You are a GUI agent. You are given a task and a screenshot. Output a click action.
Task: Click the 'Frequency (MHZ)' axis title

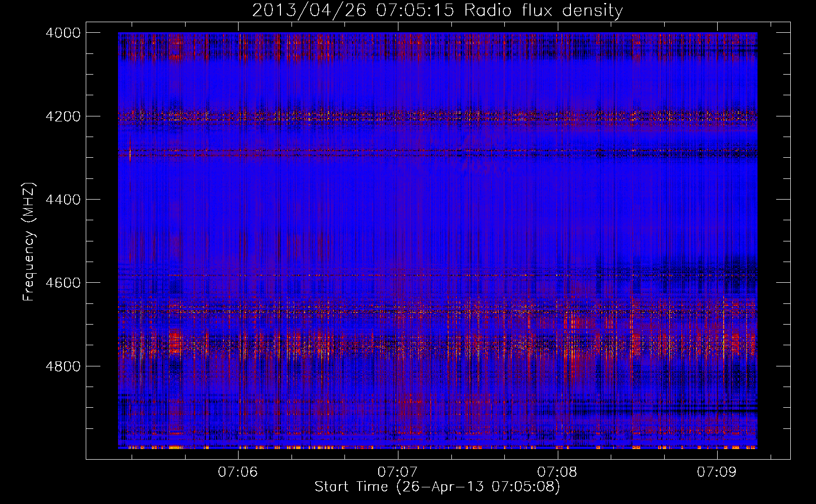coord(29,242)
